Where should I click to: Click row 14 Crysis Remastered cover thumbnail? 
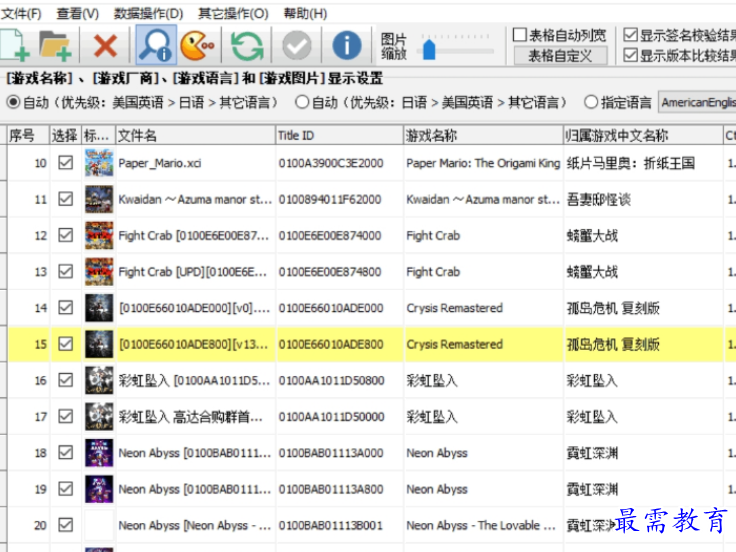point(99,307)
